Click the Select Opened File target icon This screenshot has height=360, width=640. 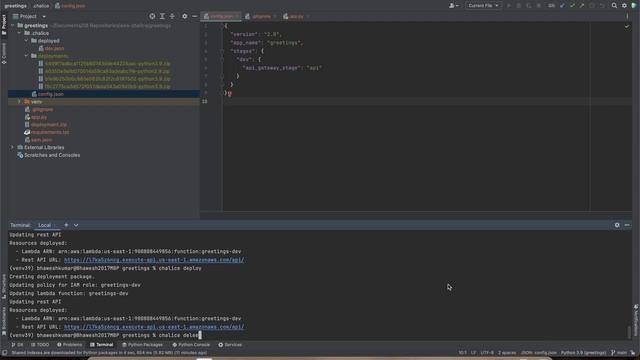152,16
